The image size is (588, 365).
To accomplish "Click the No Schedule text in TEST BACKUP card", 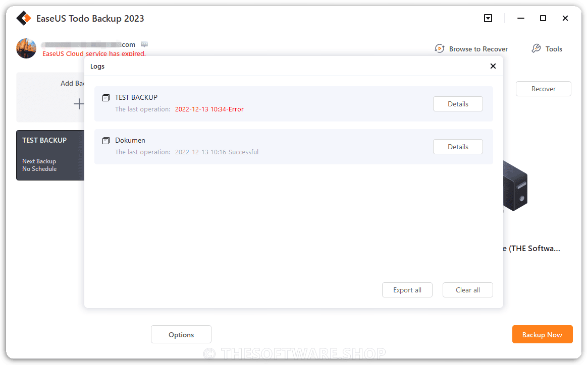I will pos(39,168).
